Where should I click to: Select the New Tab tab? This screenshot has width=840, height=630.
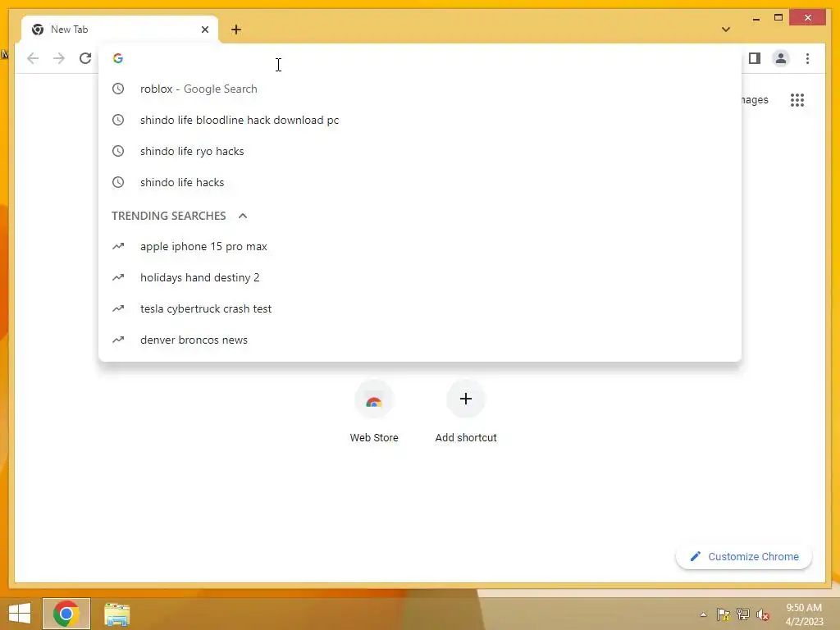pyautogui.click(x=120, y=30)
